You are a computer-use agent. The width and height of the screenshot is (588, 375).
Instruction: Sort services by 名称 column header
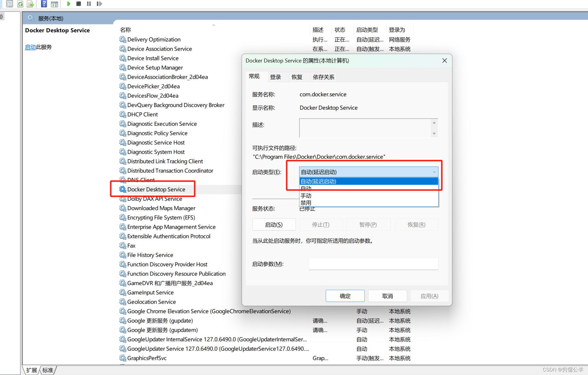pos(125,30)
